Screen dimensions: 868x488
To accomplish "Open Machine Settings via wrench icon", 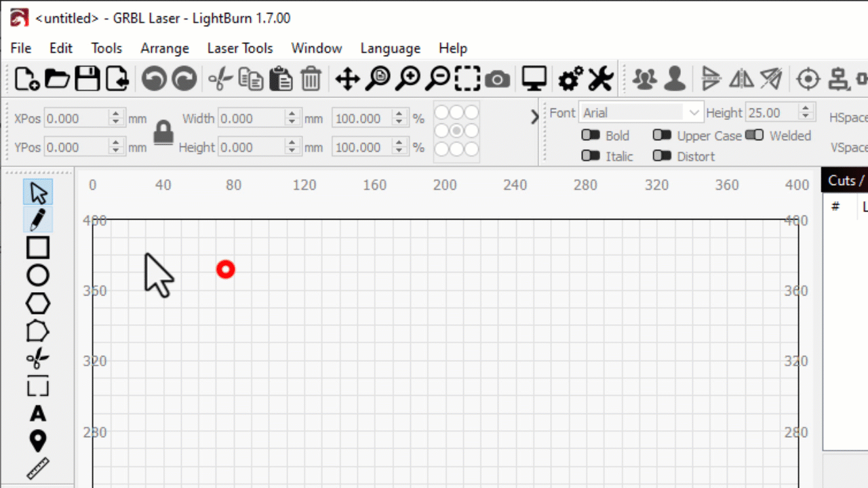I will (599, 79).
